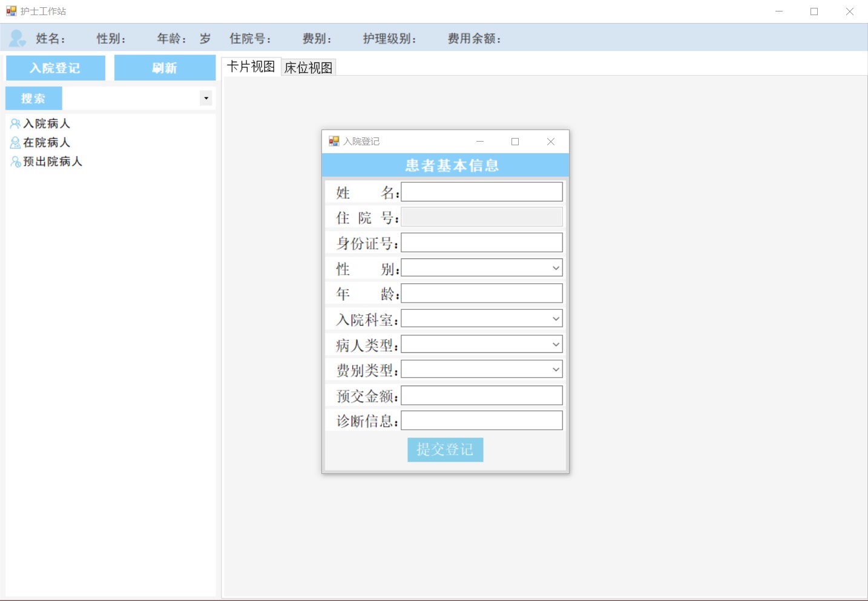868x601 pixels.
Task: Click the 在院病人 tree node icon
Action: pos(15,142)
